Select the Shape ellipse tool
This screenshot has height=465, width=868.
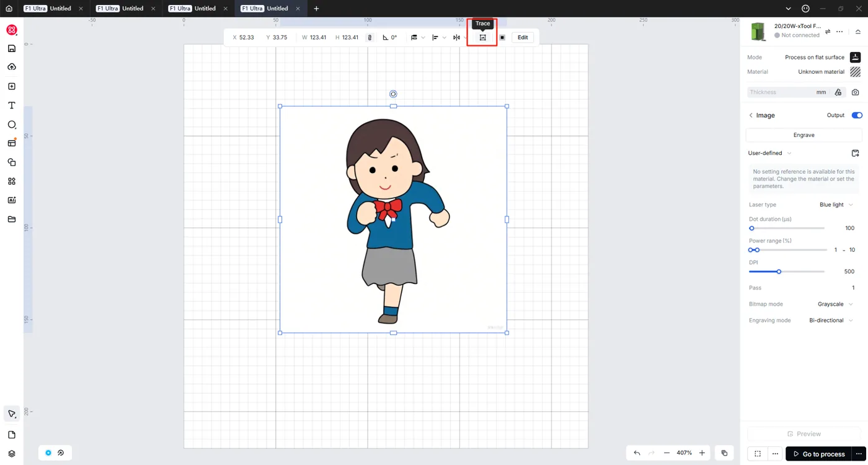point(11,125)
